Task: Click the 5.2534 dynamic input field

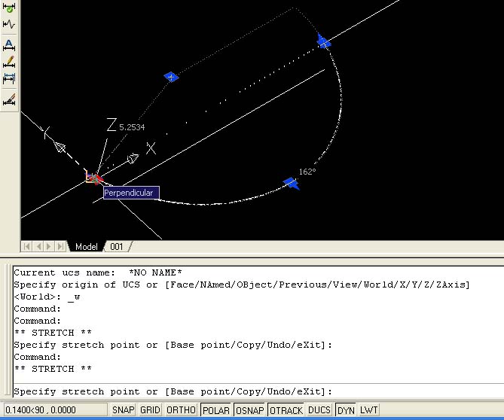Action: coord(132,127)
